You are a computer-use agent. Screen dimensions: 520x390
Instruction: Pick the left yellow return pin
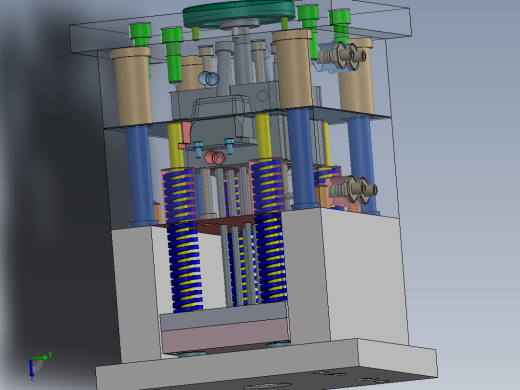(175, 145)
